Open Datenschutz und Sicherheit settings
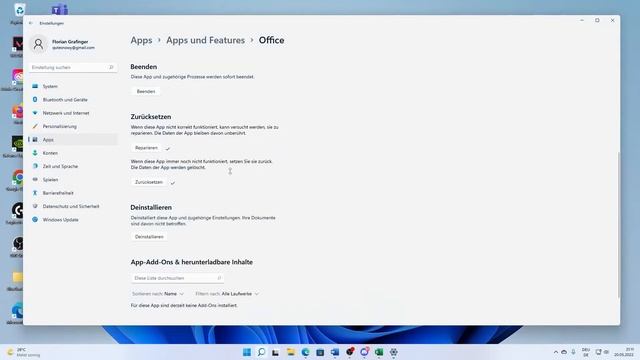Viewport: 640px width, 360px height. [73, 207]
